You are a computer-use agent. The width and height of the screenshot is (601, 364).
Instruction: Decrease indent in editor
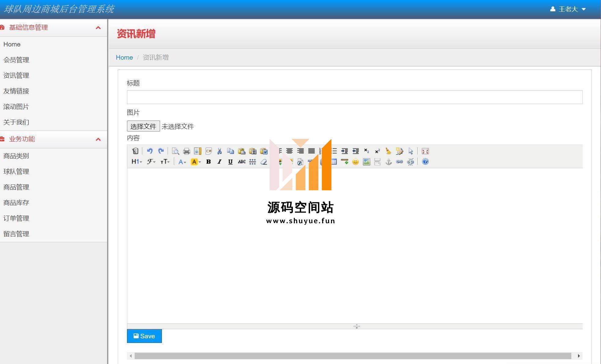coord(356,151)
